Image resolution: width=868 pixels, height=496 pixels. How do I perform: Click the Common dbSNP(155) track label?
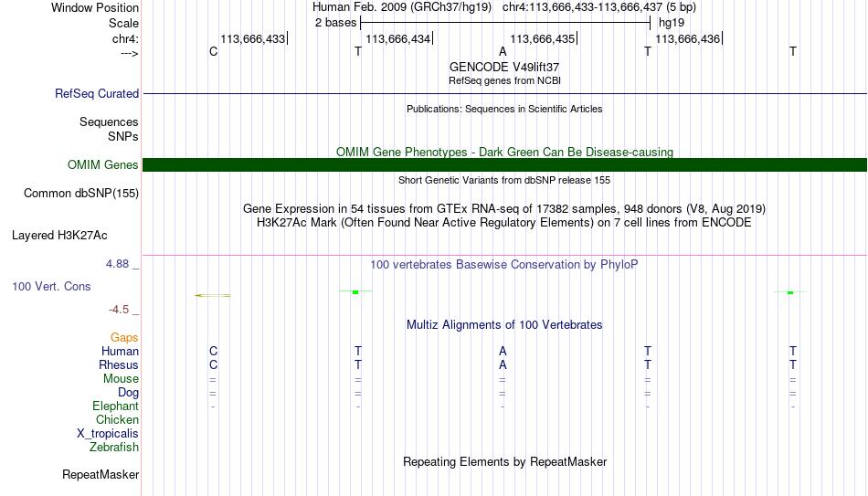80,194
